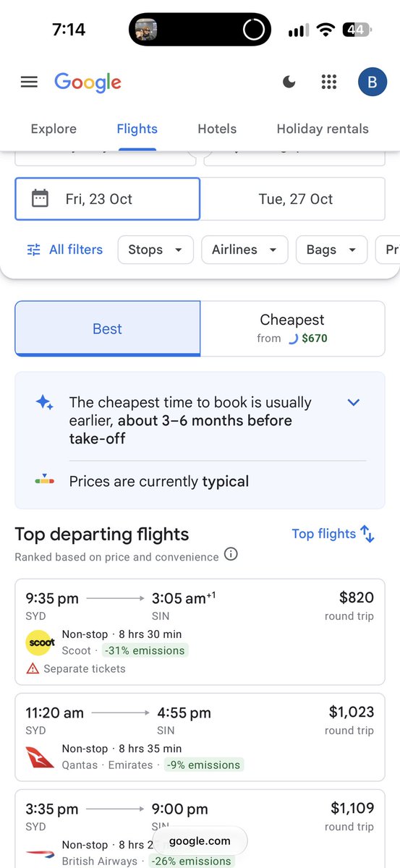Open the Holiday rentals tab

point(323,129)
